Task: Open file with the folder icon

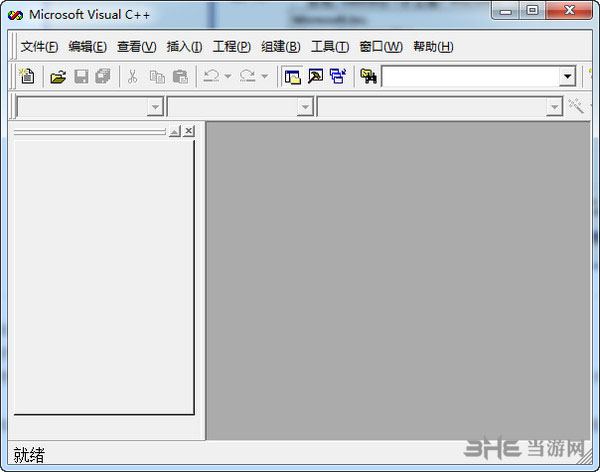Action: coord(58,77)
